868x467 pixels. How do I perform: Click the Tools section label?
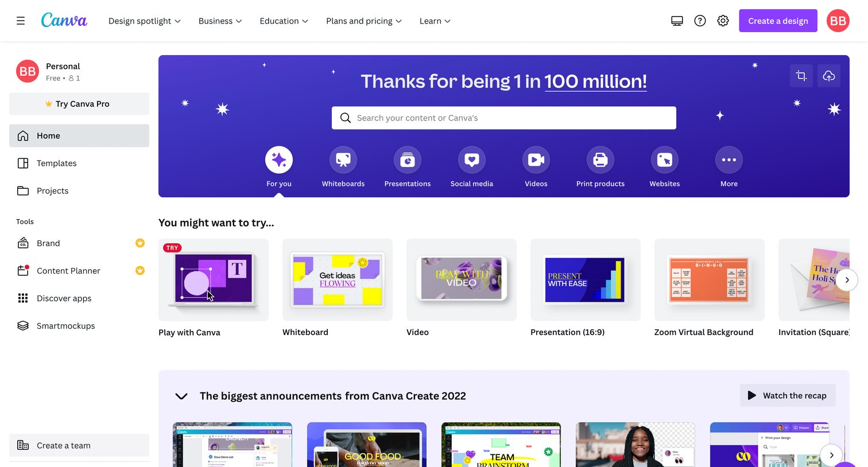pyautogui.click(x=25, y=221)
